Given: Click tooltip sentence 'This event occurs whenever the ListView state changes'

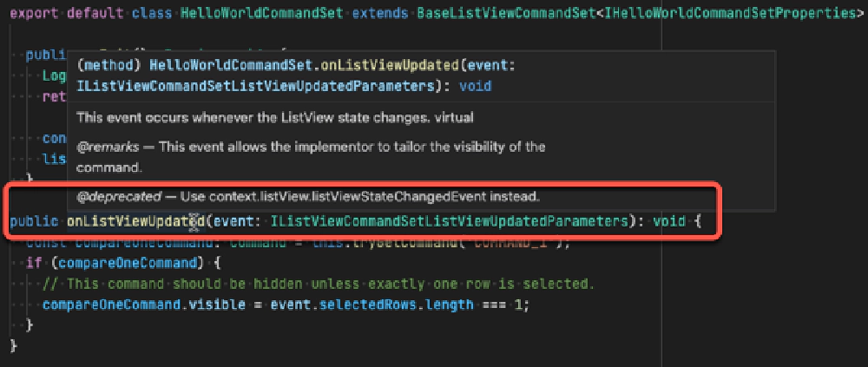Looking at the screenshot, I should pos(255,117).
